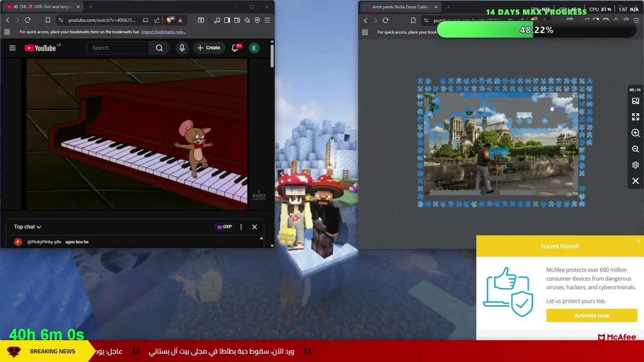Go back in the YouTube browser window
The image size is (644, 362).
[8, 20]
